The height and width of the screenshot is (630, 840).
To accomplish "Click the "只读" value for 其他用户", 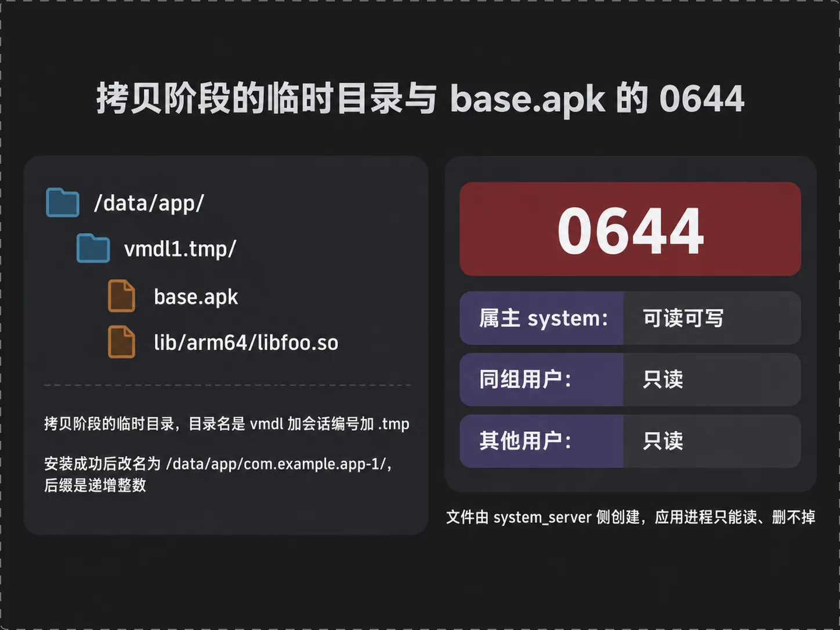I will tap(663, 441).
